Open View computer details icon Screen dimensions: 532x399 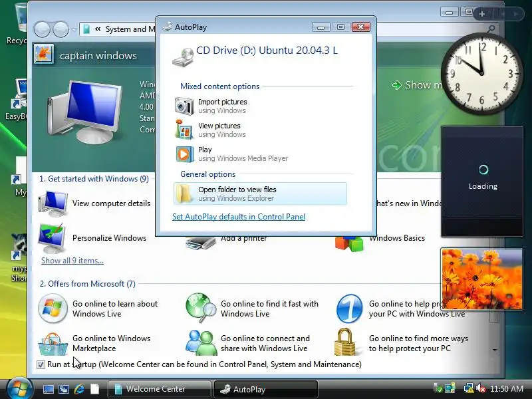pos(53,203)
